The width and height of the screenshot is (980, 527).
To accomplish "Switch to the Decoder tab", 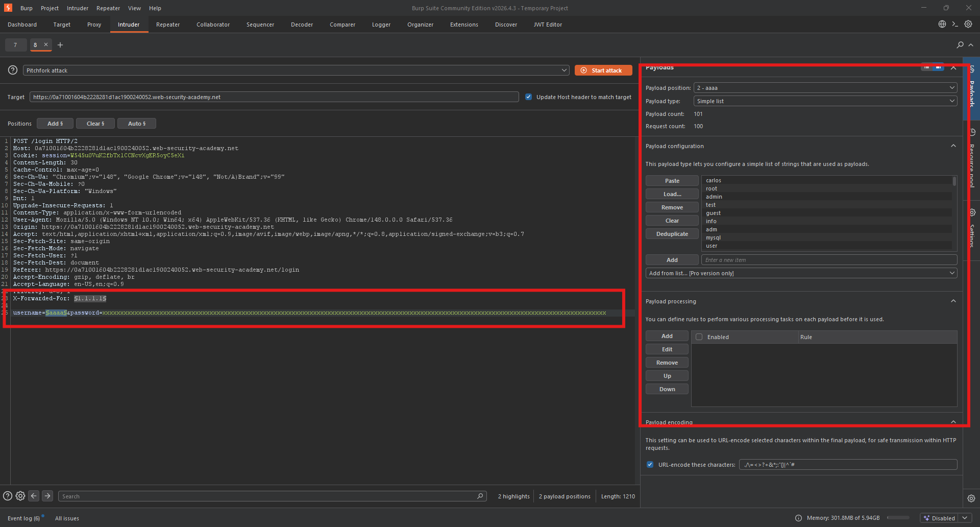I will 302,25.
